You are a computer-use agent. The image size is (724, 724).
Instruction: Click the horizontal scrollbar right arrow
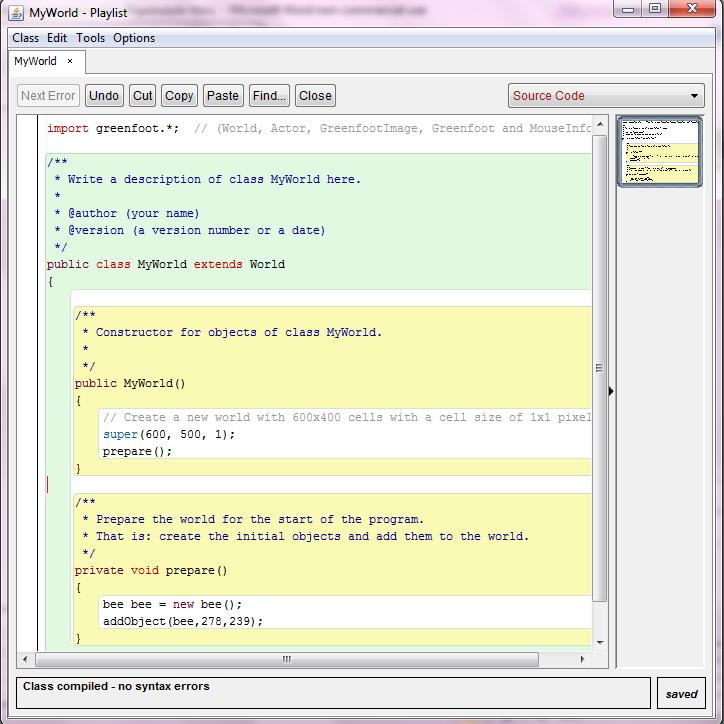click(582, 659)
